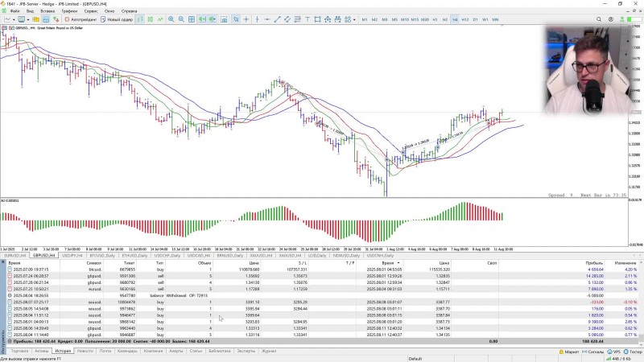Viewport: 644px width, 362px height.
Task: Open the Файл menu
Action: (x=14, y=11)
